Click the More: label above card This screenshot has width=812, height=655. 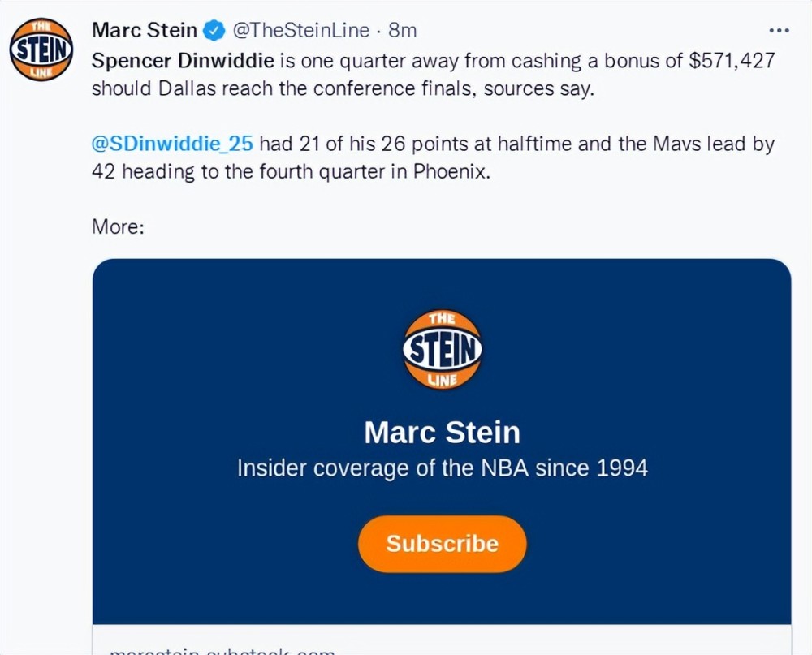(118, 226)
